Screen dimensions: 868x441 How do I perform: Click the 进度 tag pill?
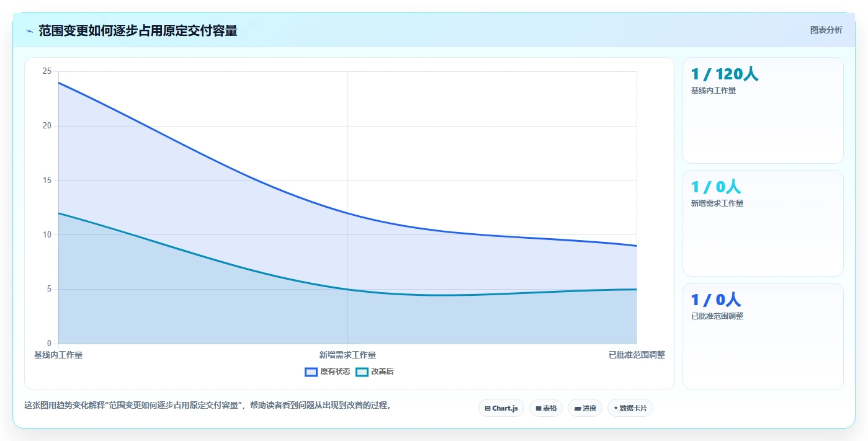tap(585, 408)
